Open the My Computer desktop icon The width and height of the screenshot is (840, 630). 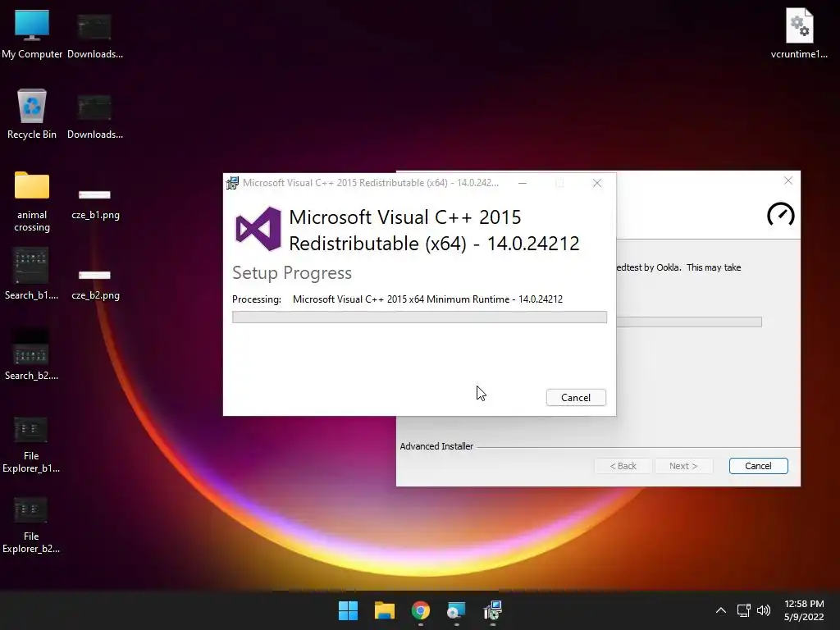coord(32,34)
